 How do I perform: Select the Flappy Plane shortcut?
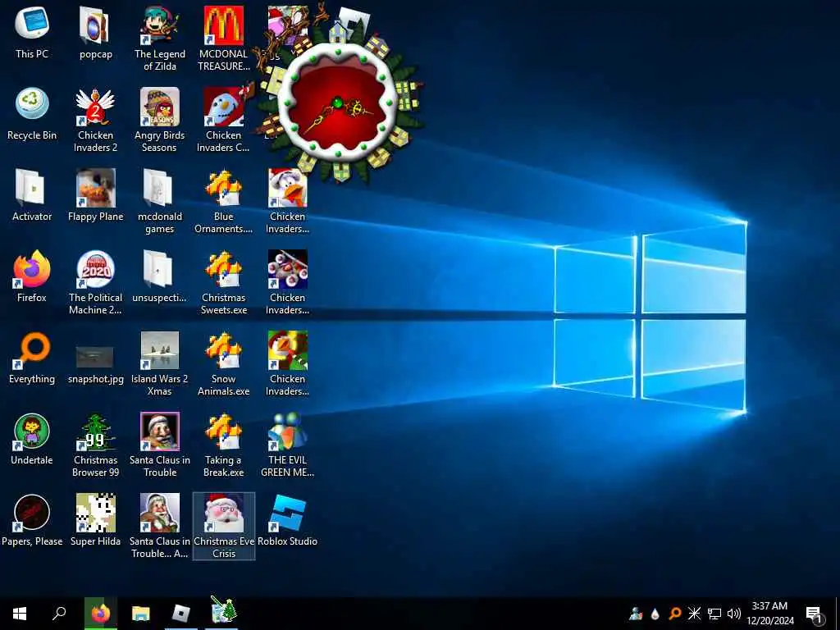[95, 196]
